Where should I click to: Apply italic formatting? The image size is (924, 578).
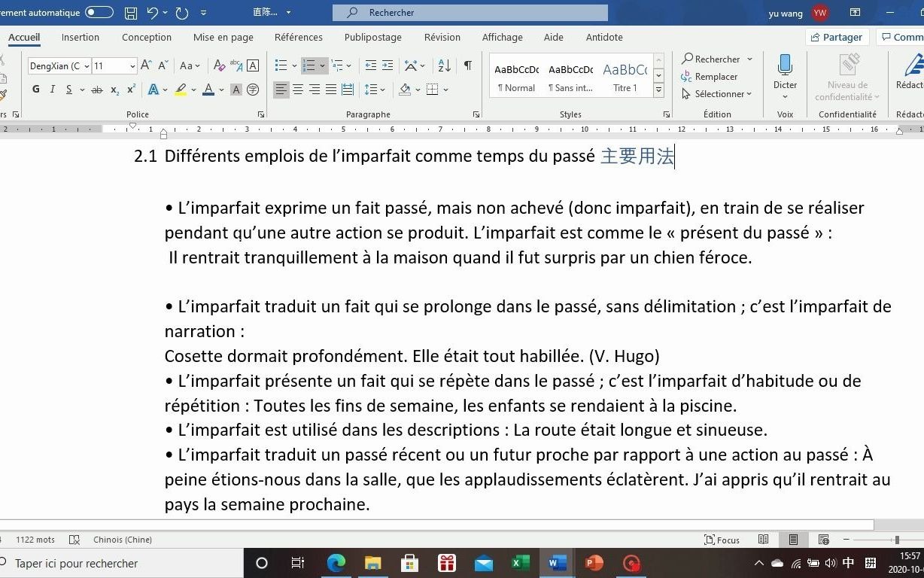[x=52, y=89]
